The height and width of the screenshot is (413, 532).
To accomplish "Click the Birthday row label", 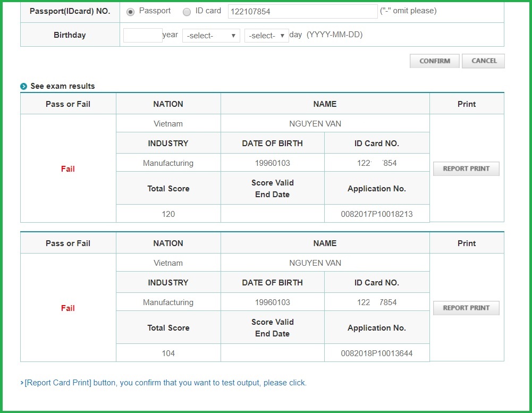I will coord(70,35).
